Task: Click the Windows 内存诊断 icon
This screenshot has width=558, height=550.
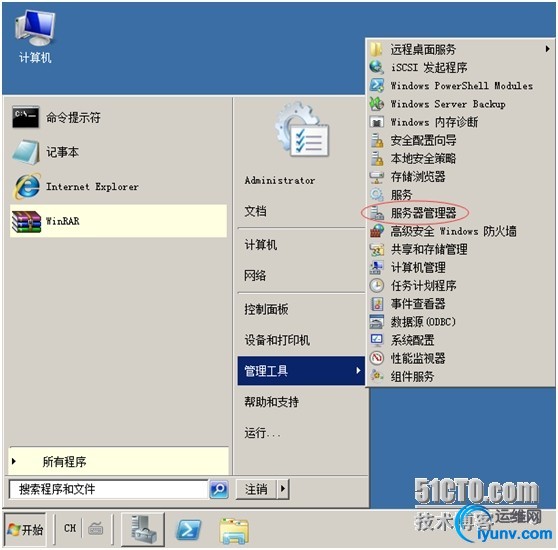Action: pyautogui.click(x=376, y=122)
